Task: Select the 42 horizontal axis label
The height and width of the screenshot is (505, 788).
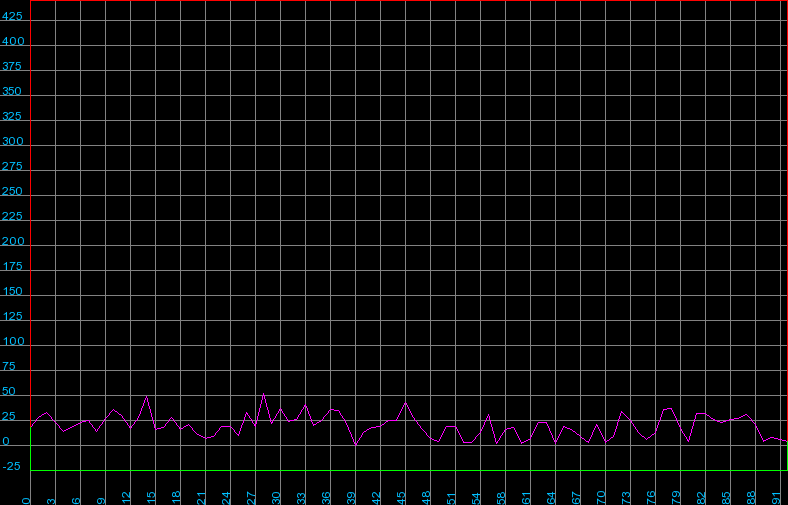Action: (377, 498)
